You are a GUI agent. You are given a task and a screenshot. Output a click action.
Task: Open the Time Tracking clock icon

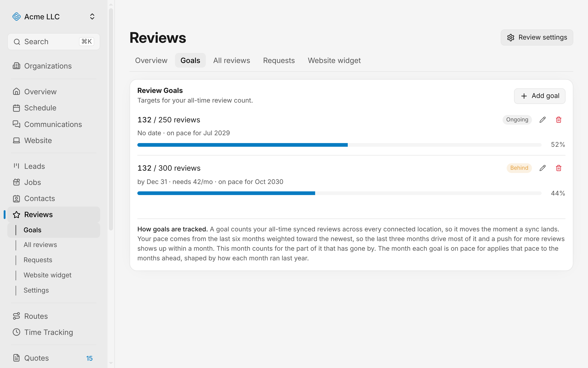coord(16,332)
